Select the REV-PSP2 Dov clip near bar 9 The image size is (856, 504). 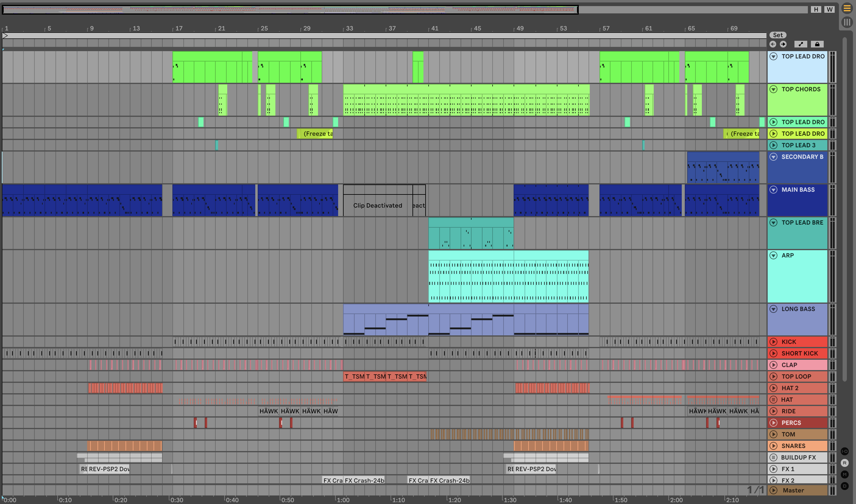pos(108,469)
